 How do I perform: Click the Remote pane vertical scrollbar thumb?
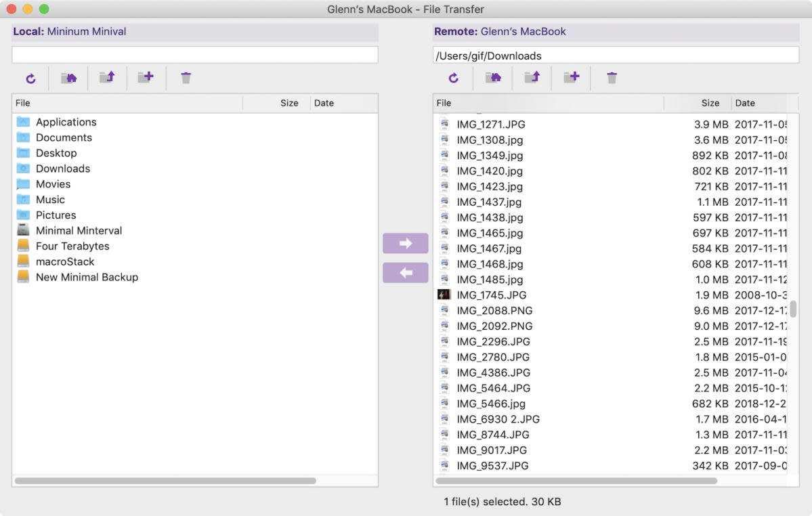793,309
